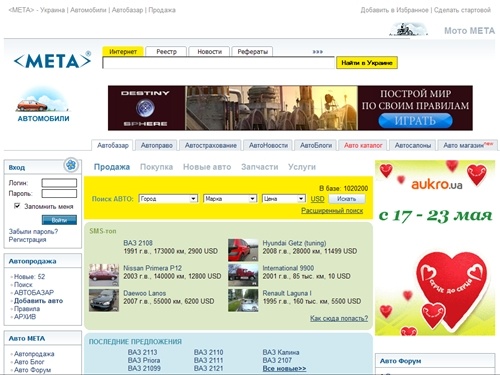Screen dimensions: 500x375
Task: Select the Реестр search tab
Action: point(166,51)
